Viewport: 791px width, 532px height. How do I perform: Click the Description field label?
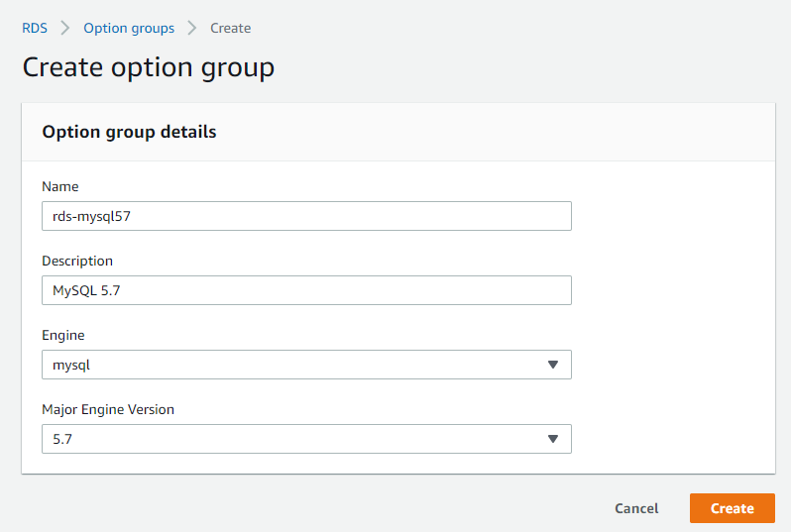(x=77, y=261)
